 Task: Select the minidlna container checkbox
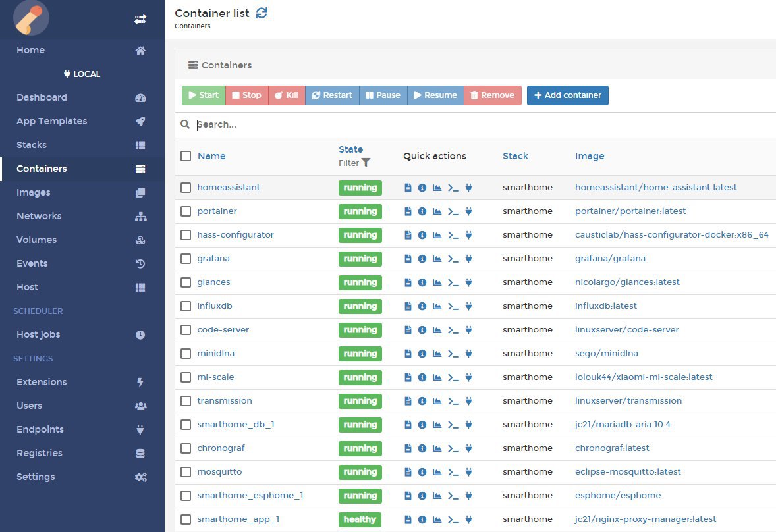(x=186, y=354)
